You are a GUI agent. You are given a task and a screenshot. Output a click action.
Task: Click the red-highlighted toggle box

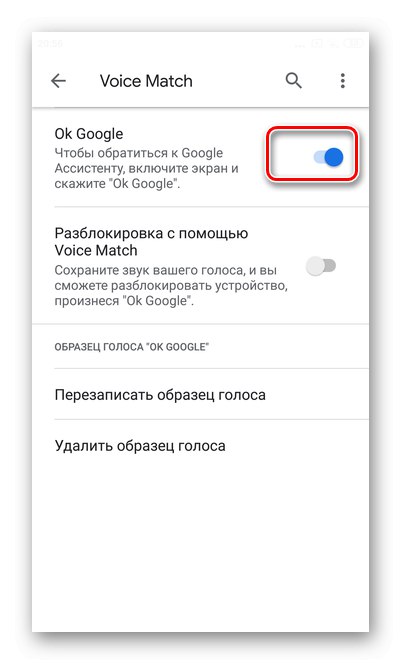(x=312, y=154)
